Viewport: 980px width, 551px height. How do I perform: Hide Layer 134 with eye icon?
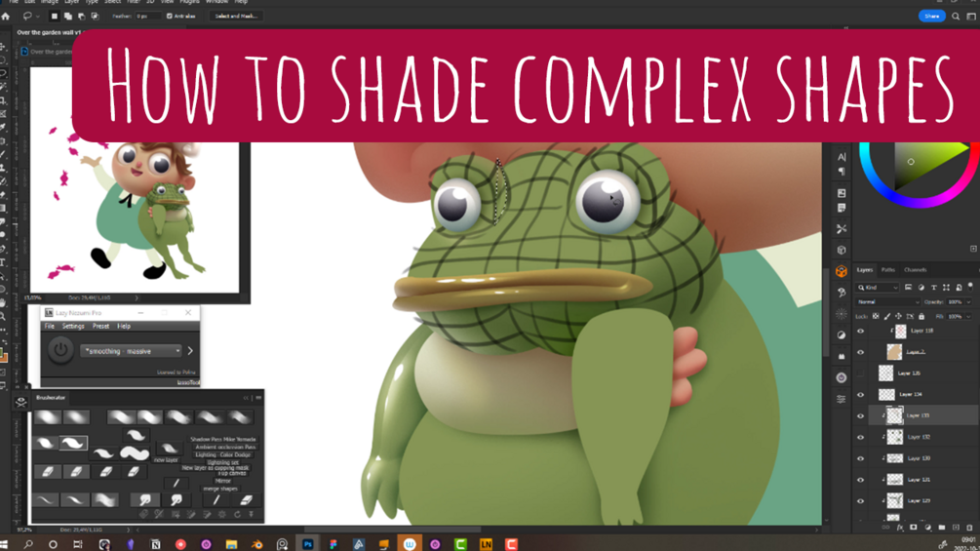pyautogui.click(x=861, y=395)
